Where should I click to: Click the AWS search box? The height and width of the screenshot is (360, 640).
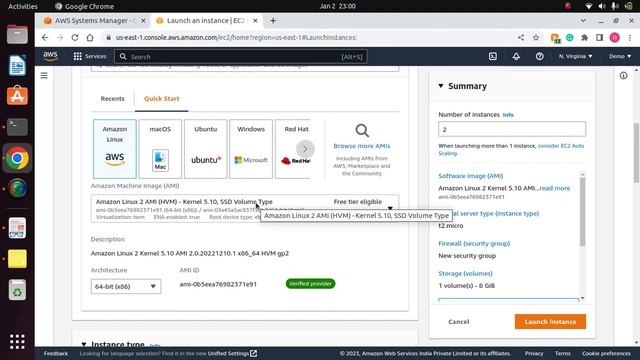(241, 57)
